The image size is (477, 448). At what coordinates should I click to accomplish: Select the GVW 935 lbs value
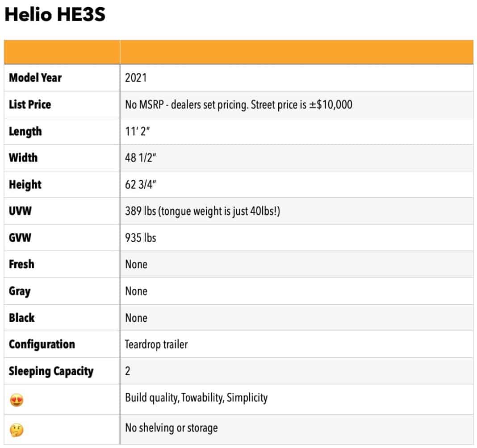[x=141, y=238]
